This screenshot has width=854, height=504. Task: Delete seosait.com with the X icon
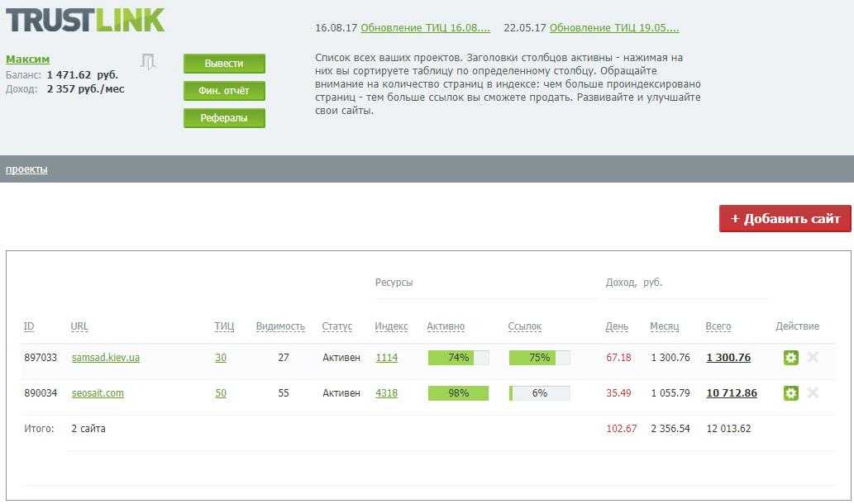[813, 393]
